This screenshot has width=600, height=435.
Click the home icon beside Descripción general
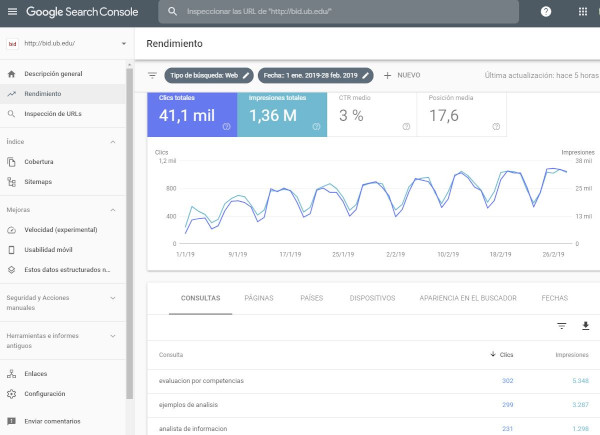point(11,74)
